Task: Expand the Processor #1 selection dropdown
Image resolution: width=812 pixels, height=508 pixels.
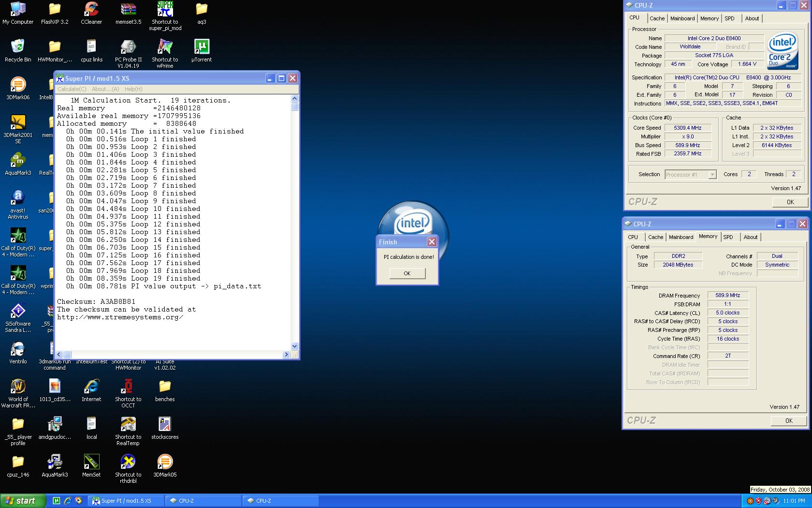Action: click(x=712, y=175)
